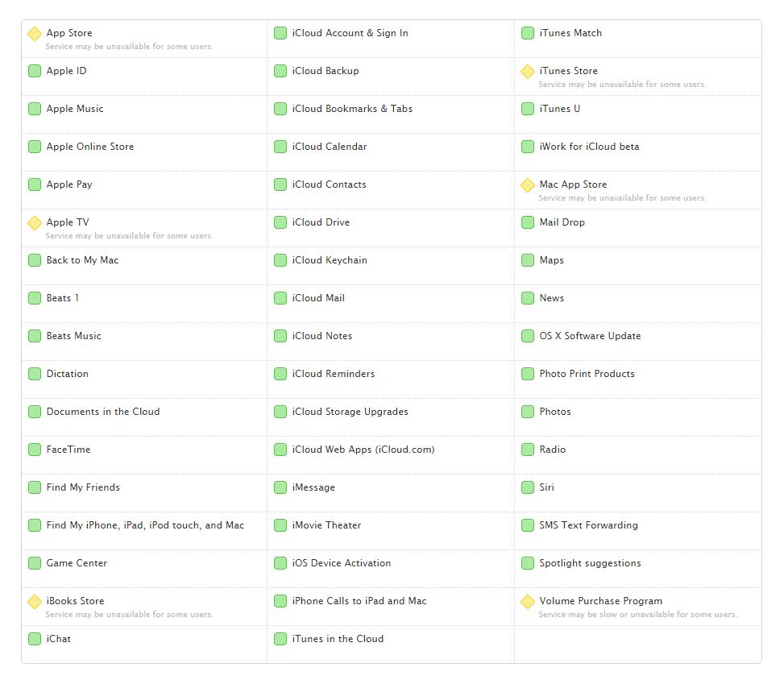
Task: Click 'Find My iPhone, iPad, iPod touch, and Mac'
Action: [x=145, y=525]
